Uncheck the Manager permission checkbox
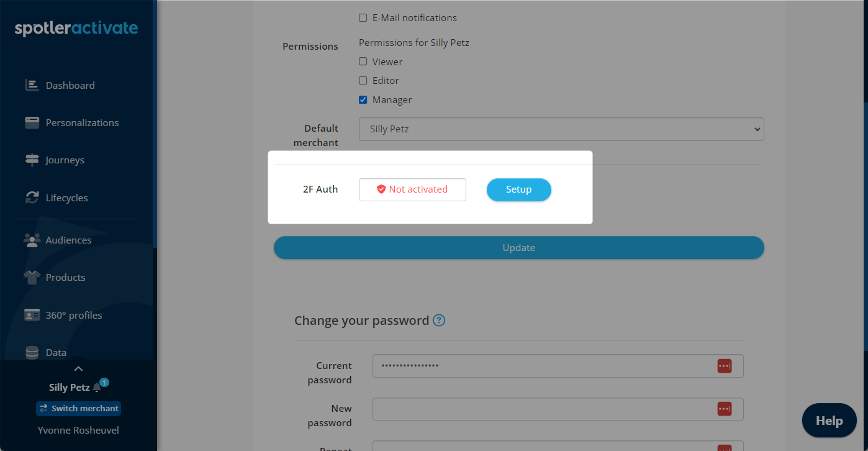The width and height of the screenshot is (868, 451). pyautogui.click(x=363, y=99)
